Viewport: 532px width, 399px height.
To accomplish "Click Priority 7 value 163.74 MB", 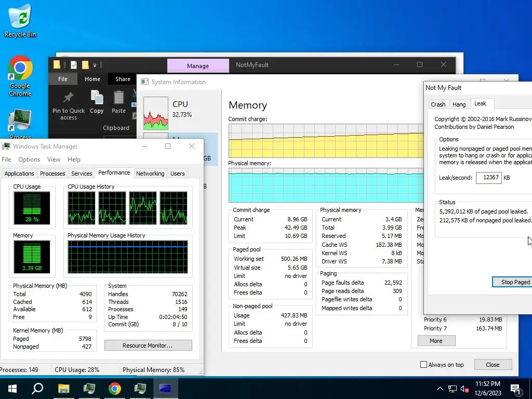I will click(x=488, y=328).
